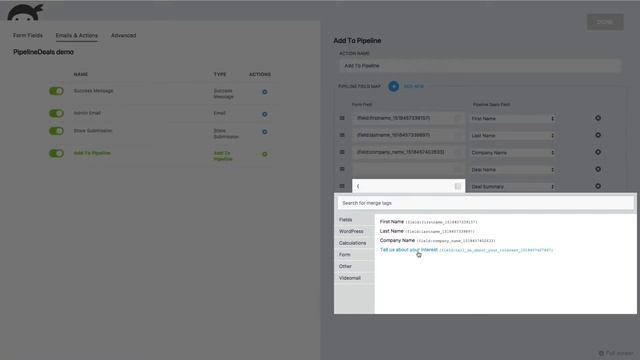
Task: Select Calculations merge tag category
Action: click(x=354, y=243)
